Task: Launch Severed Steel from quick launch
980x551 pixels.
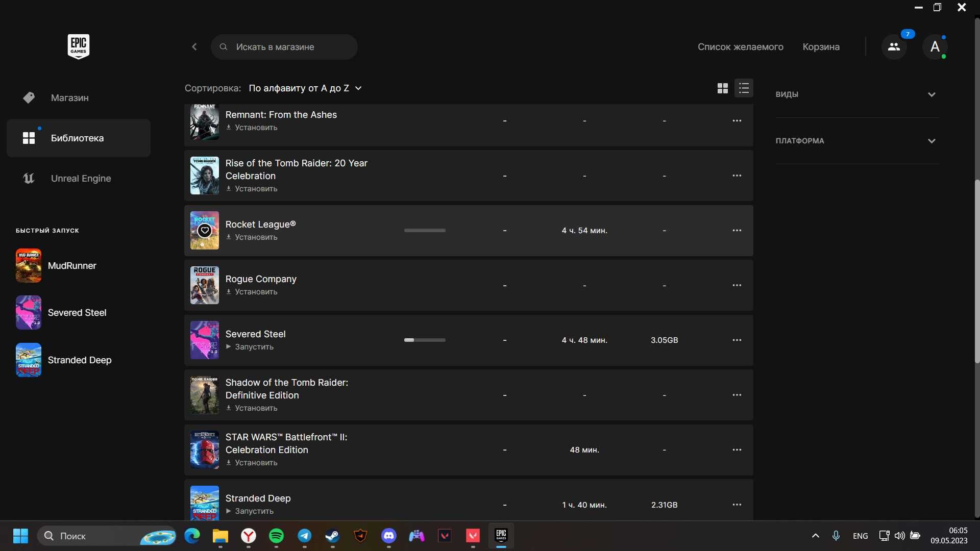Action: (x=61, y=313)
